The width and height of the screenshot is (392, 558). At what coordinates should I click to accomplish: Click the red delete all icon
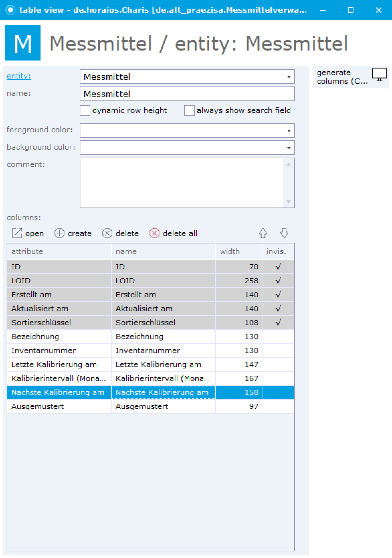(154, 233)
